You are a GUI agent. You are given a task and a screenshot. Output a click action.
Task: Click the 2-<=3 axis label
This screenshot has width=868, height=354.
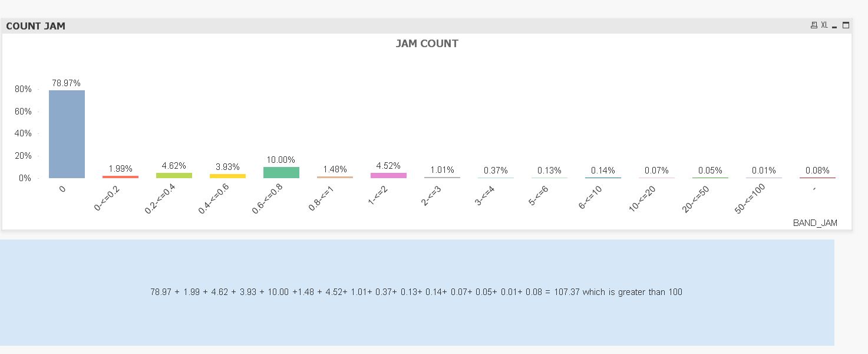(432, 196)
